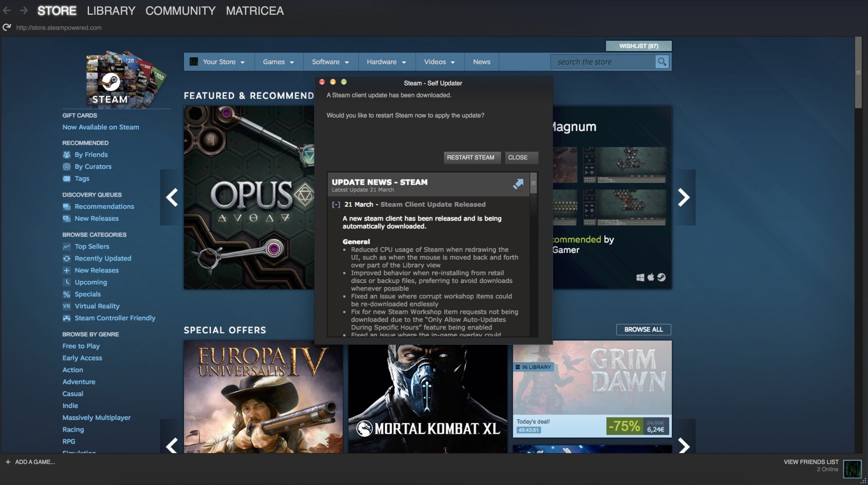This screenshot has width=868, height=485.
Task: Click the main page vertical scrollbar
Action: coord(858,72)
